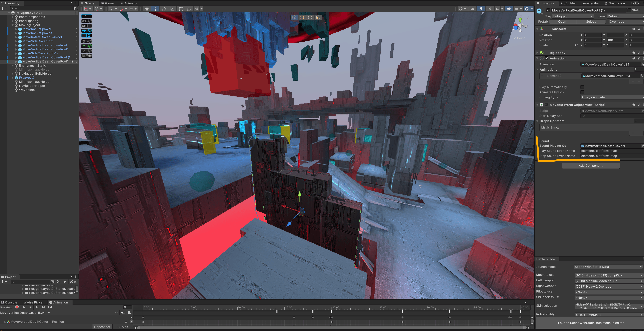Toggle the GameObject active checkbox

[548, 10]
